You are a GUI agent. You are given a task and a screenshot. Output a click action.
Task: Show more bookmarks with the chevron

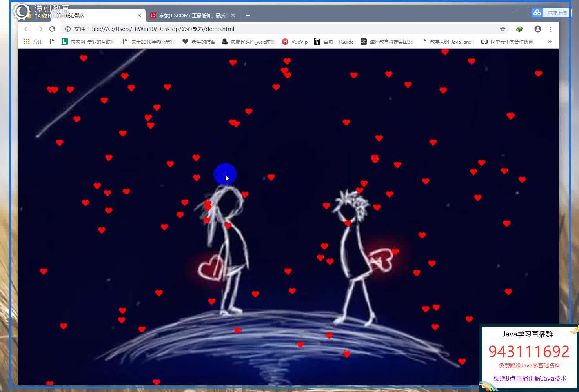tap(550, 42)
